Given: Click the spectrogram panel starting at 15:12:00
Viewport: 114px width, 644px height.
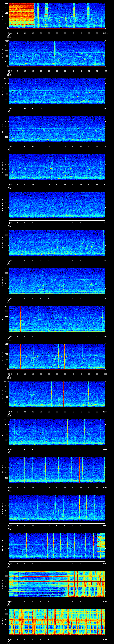Looking at the screenshot, I should pos(57,508).
